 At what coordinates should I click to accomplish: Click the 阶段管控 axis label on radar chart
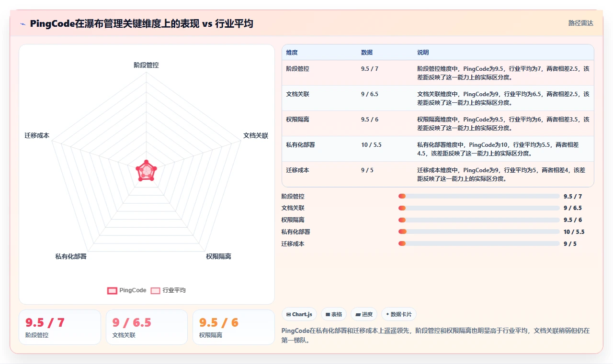tap(146, 65)
